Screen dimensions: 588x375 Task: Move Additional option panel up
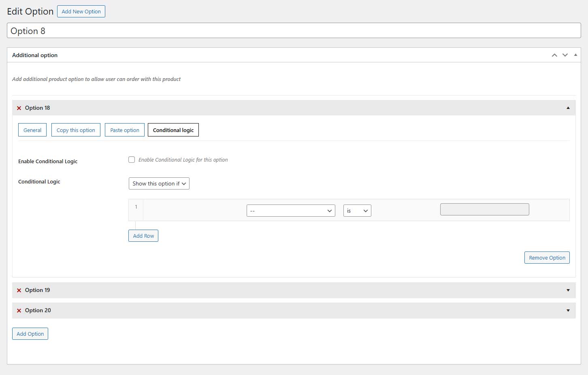(x=554, y=55)
